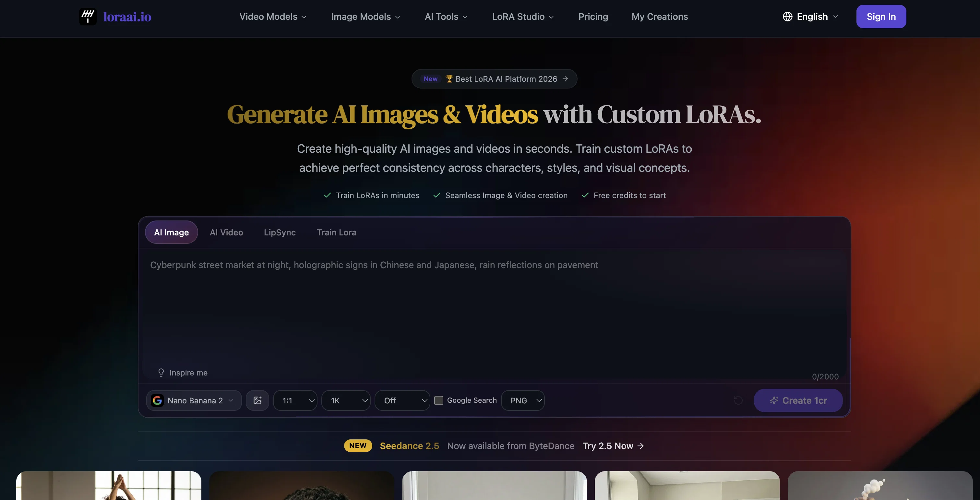Select the AI Image tab

tap(171, 232)
